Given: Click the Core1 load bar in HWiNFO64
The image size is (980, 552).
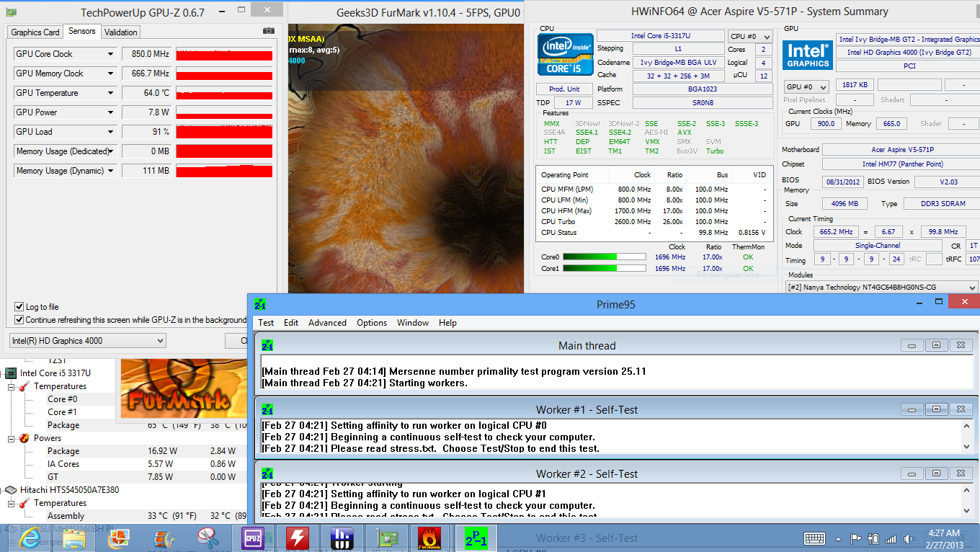Looking at the screenshot, I should tap(605, 268).
